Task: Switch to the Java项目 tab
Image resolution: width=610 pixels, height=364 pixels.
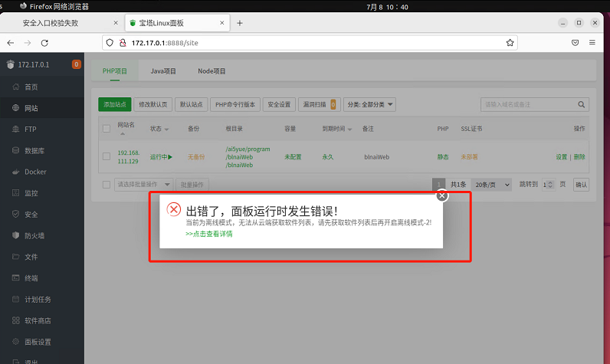Action: click(163, 71)
